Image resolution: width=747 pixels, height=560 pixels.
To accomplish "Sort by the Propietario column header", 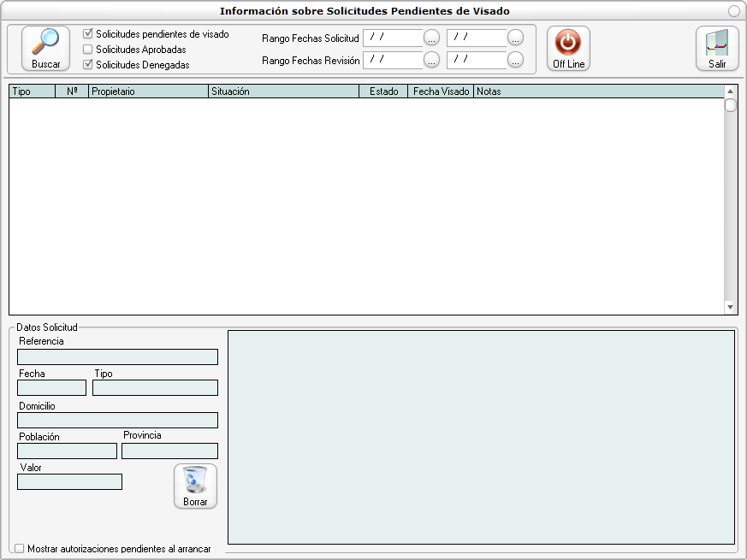I will 148,91.
